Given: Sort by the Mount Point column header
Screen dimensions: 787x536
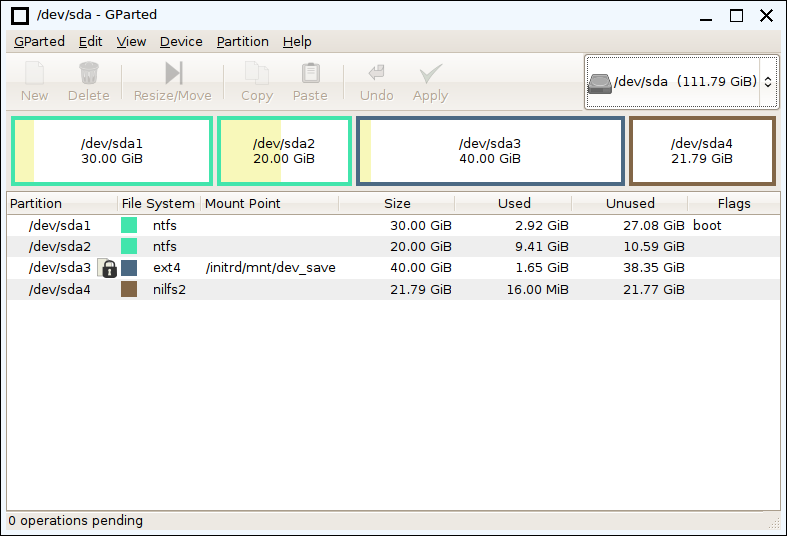Looking at the screenshot, I should click(270, 203).
